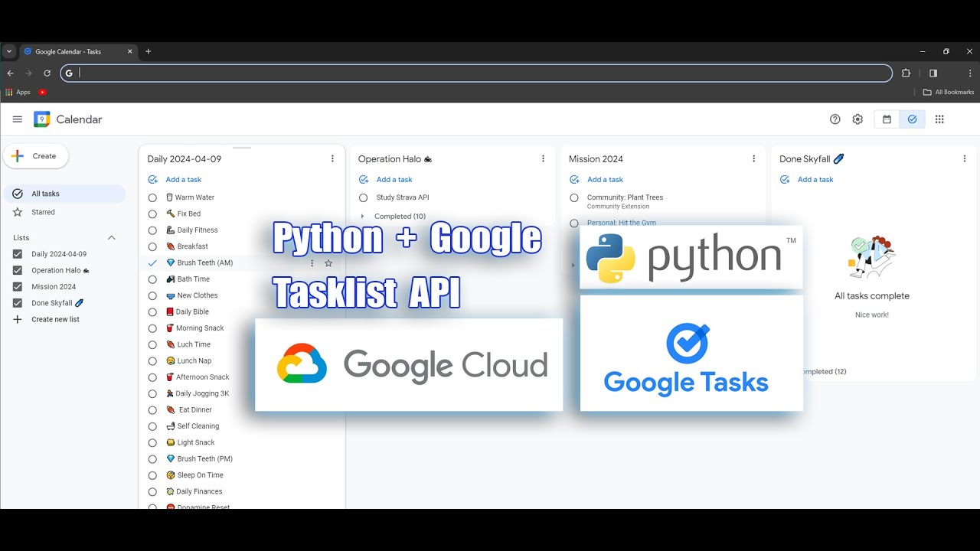The height and width of the screenshot is (551, 980).
Task: Open the YouTube bookmark
Action: [42, 92]
